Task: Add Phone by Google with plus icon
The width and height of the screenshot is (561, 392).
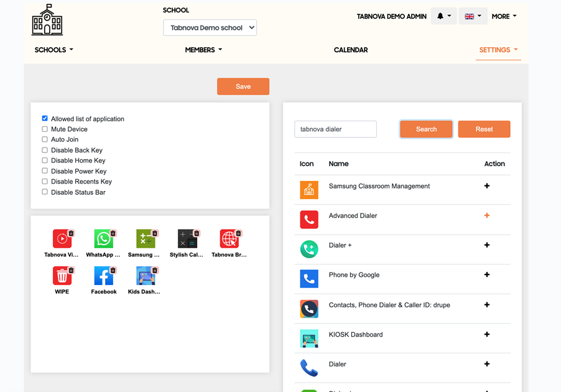Action: [x=487, y=274]
